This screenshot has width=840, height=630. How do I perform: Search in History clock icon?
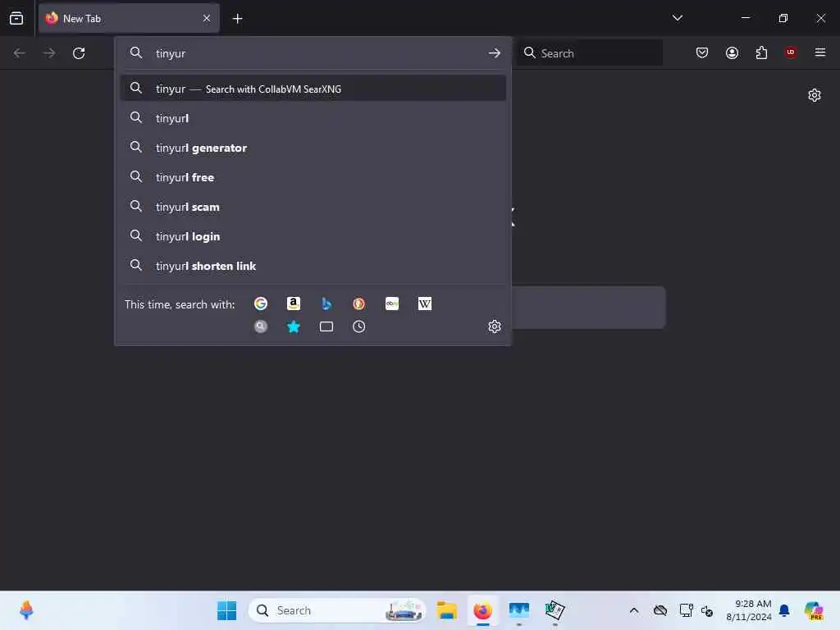[x=359, y=326]
